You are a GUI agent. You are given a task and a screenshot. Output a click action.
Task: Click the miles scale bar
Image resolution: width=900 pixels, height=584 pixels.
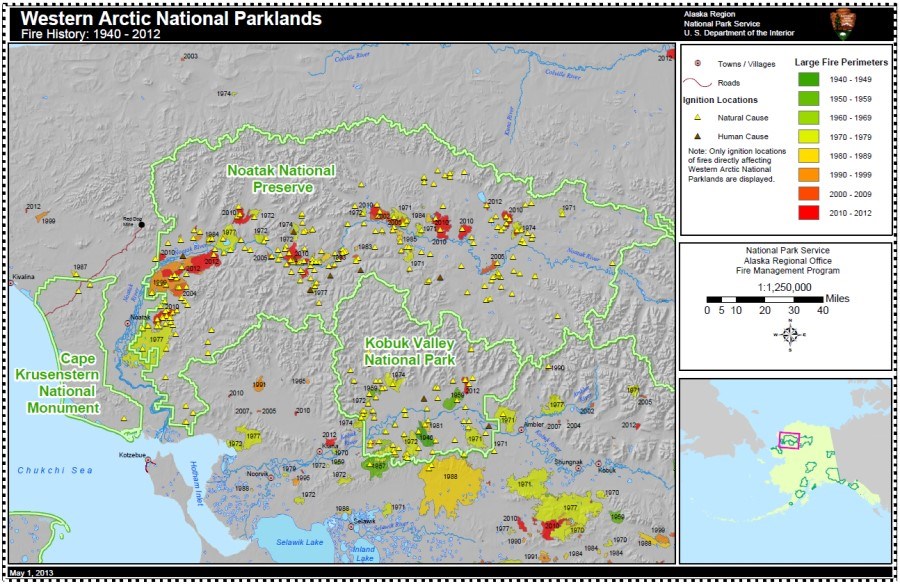click(765, 299)
